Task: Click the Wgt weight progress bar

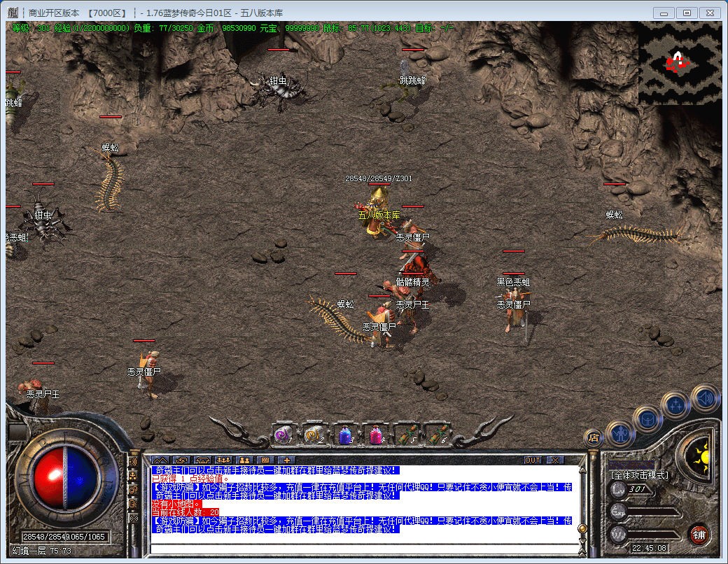Action: [x=654, y=535]
